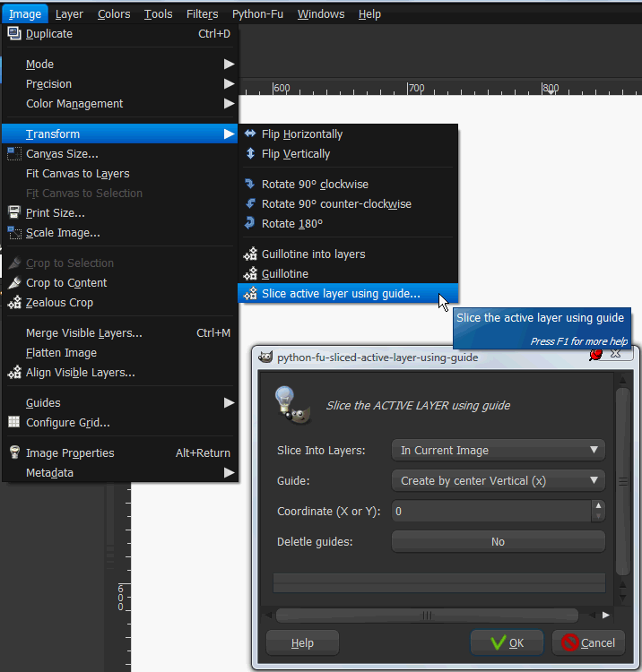This screenshot has width=642, height=672.
Task: Click the red pin icon on dialog title
Action: coord(596,355)
